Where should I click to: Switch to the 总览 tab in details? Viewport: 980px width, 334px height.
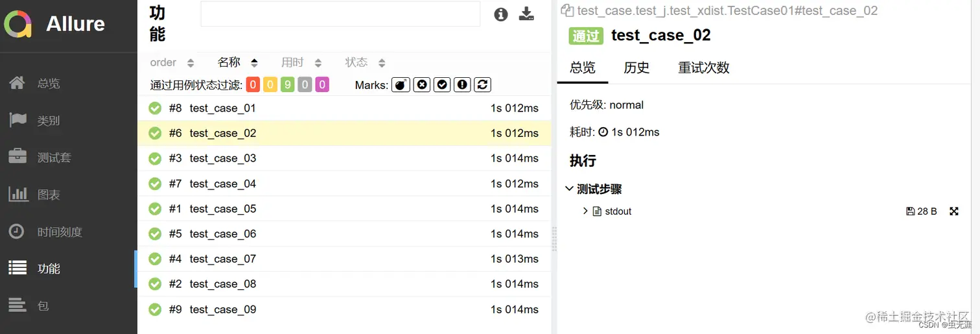583,67
